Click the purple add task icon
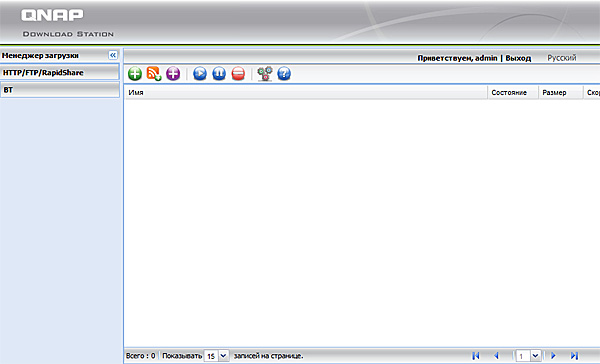Screen dimensions: 600x364 coord(173,73)
